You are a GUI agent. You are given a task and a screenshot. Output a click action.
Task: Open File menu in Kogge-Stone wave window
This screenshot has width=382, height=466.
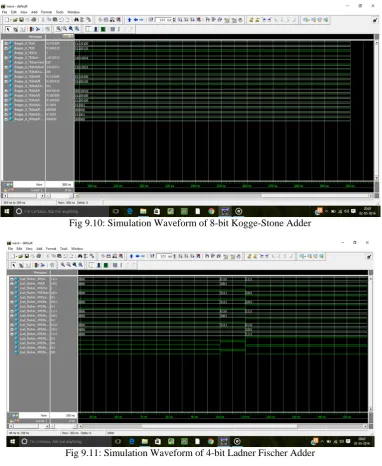4,12
